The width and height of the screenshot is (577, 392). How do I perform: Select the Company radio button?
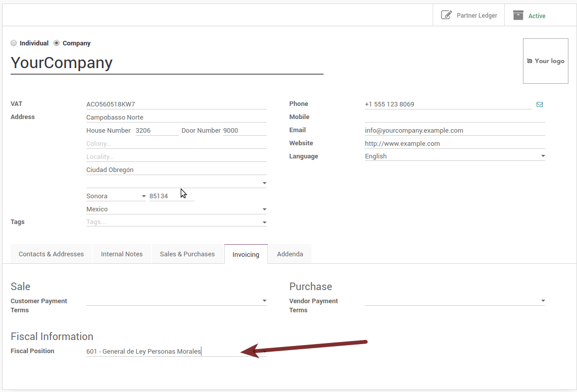pyautogui.click(x=57, y=43)
